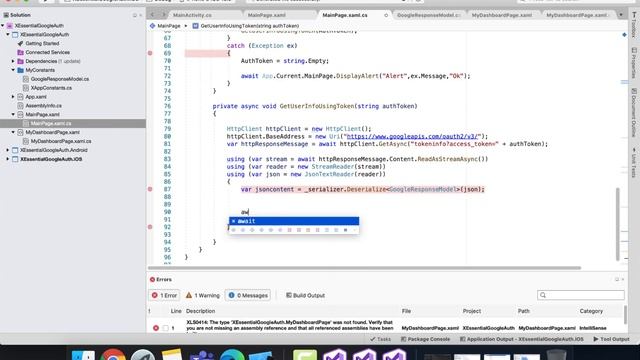This screenshot has width=640, height=360.
Task: Open the Unit Tests side panel
Action: coord(634,162)
